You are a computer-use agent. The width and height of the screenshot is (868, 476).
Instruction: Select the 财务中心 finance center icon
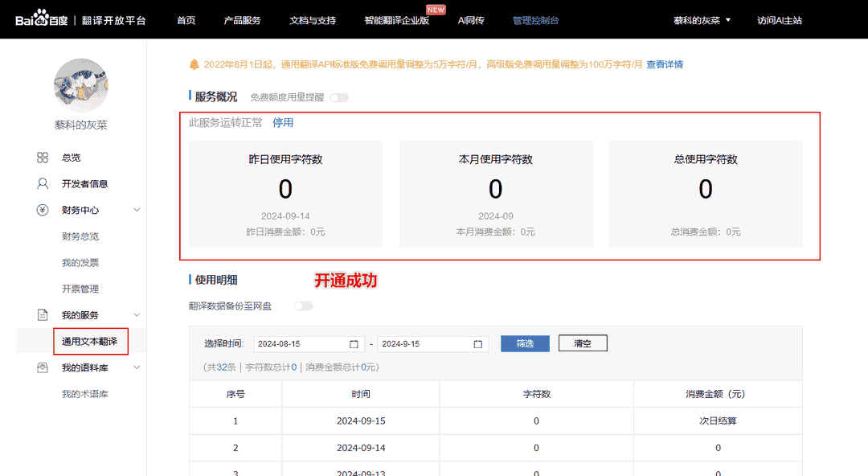[x=43, y=209]
